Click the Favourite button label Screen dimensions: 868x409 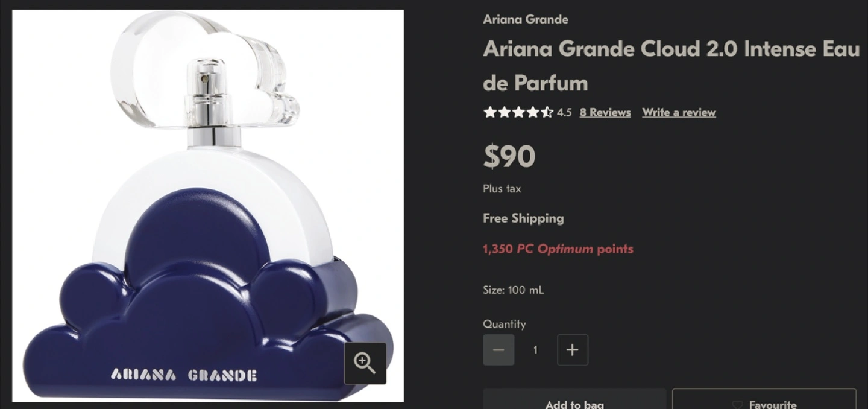[x=773, y=405]
